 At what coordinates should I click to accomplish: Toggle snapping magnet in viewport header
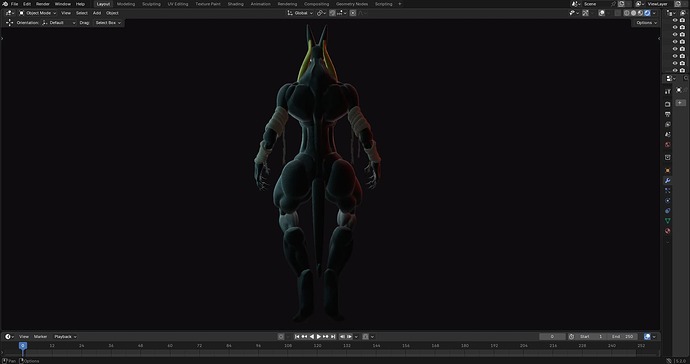coord(332,13)
